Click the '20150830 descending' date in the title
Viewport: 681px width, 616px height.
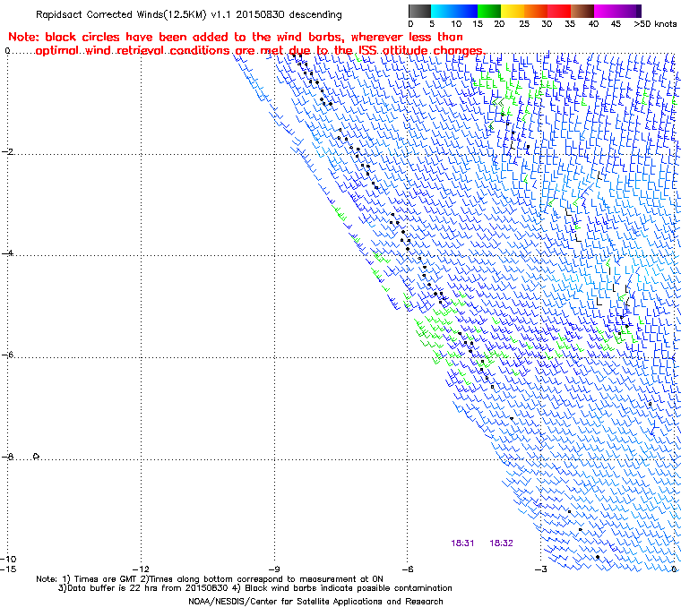289,14
